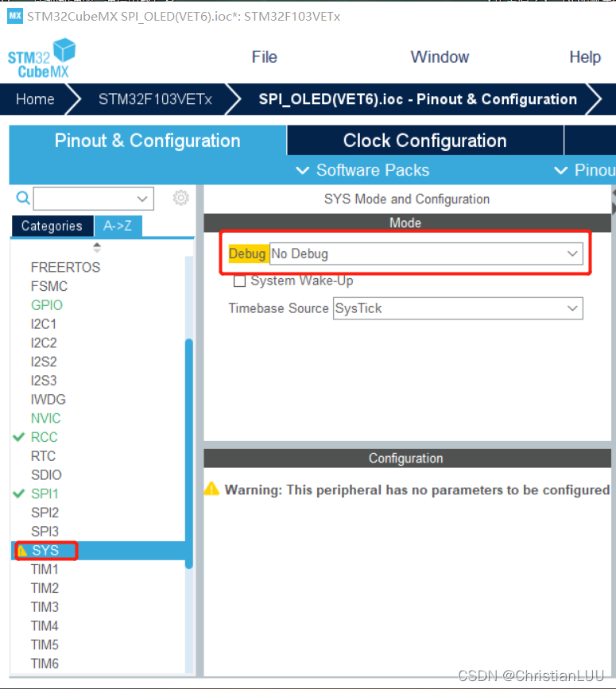Select the Categories tab
616x689 pixels.
coord(52,226)
